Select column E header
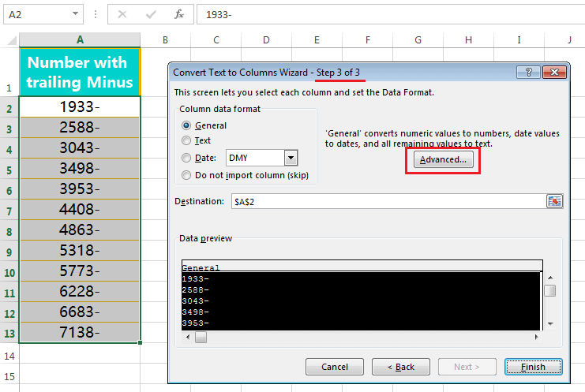Image resolution: width=585 pixels, height=392 pixels. [317, 40]
